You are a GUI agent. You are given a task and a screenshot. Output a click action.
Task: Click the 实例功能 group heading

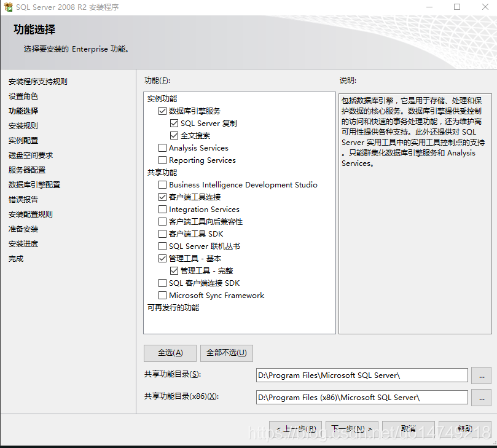coord(162,98)
